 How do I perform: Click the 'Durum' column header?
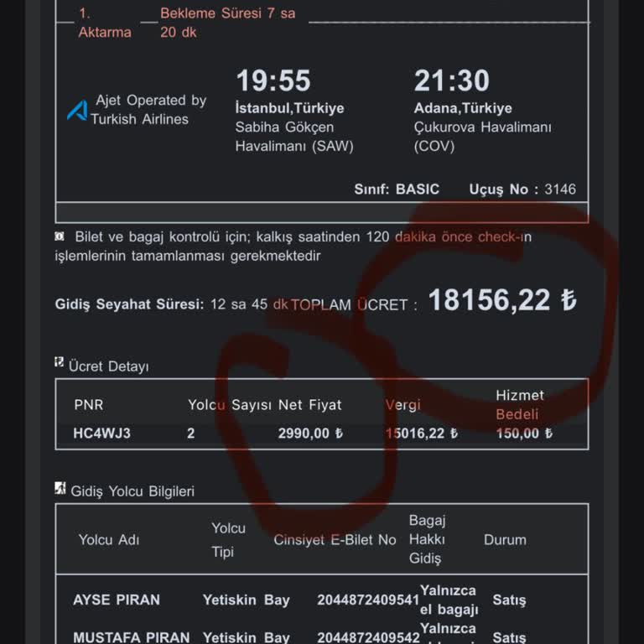(505, 540)
